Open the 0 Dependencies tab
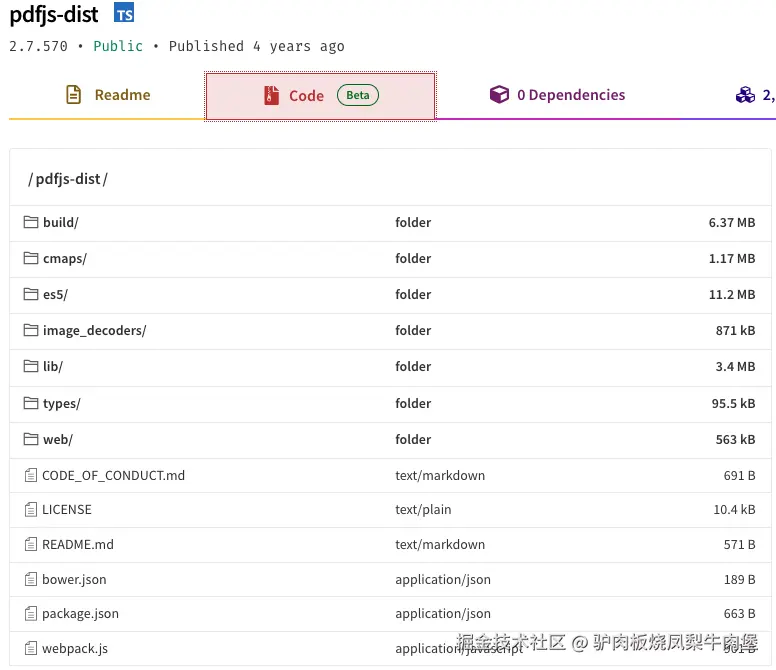 [557, 95]
